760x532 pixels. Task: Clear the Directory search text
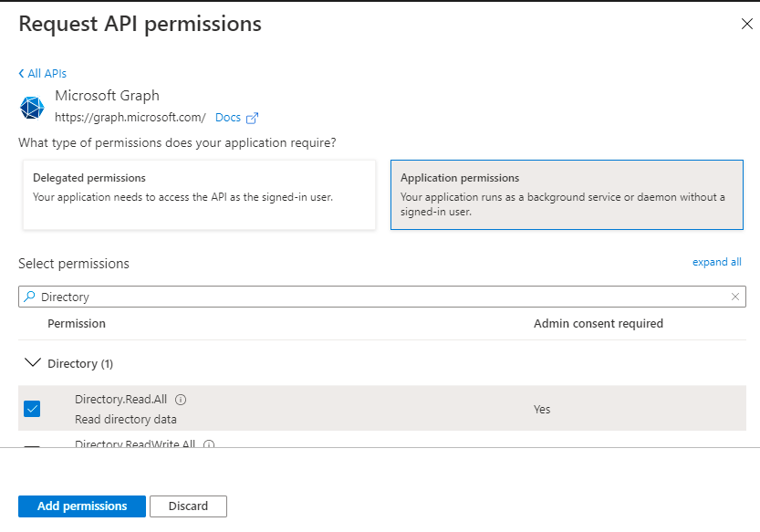[734, 297]
